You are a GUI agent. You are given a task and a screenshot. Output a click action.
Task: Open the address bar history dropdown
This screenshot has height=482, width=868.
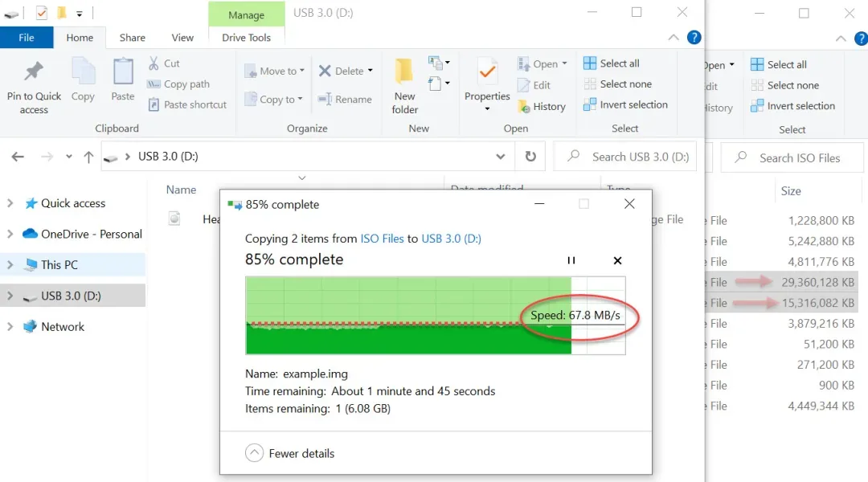501,157
